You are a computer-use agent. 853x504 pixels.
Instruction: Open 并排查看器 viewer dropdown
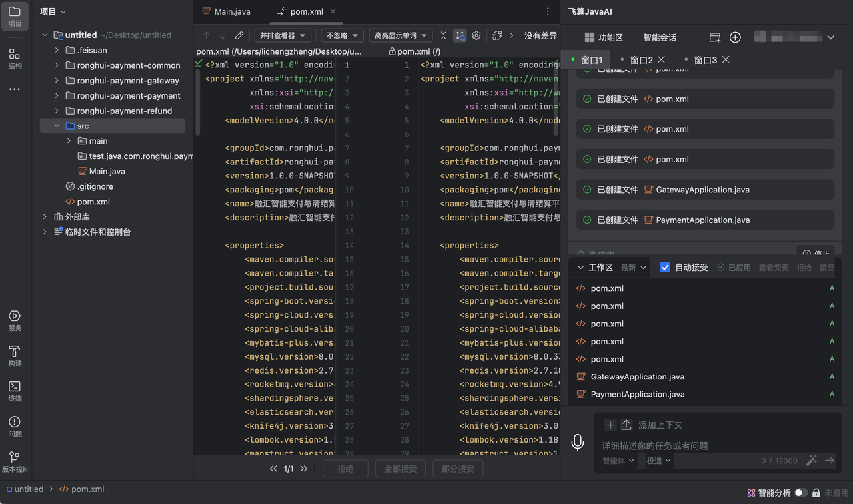pyautogui.click(x=283, y=35)
